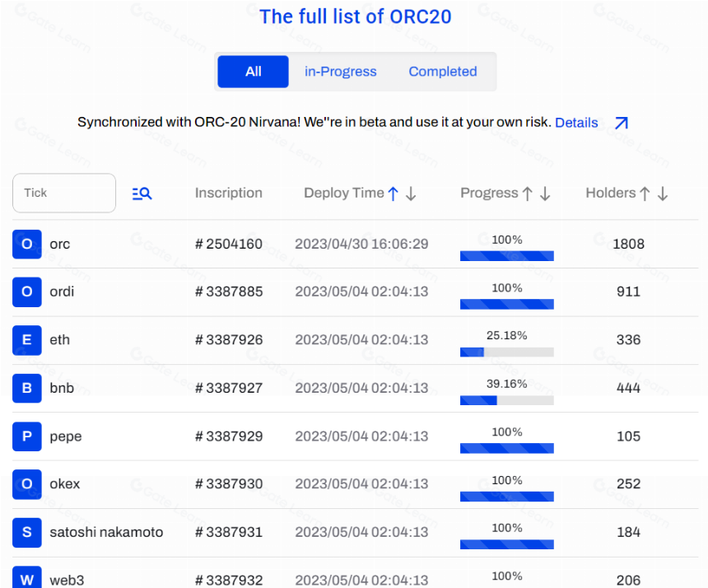Click inscription # 3387929

pos(229,436)
